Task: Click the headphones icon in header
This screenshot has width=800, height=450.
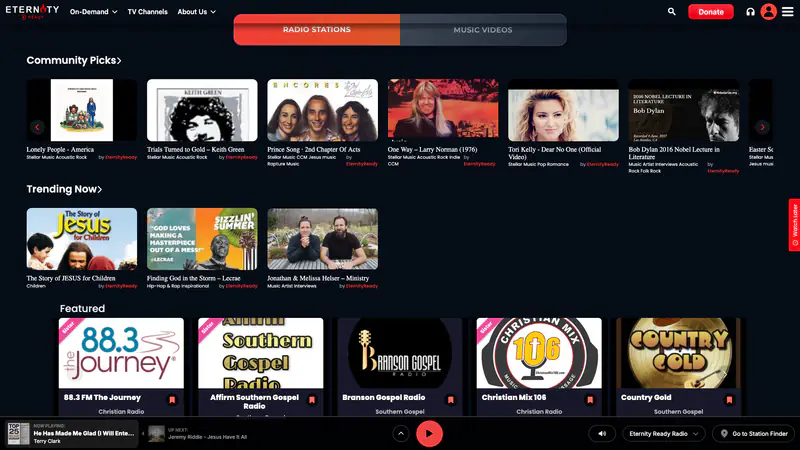Action: pyautogui.click(x=750, y=12)
